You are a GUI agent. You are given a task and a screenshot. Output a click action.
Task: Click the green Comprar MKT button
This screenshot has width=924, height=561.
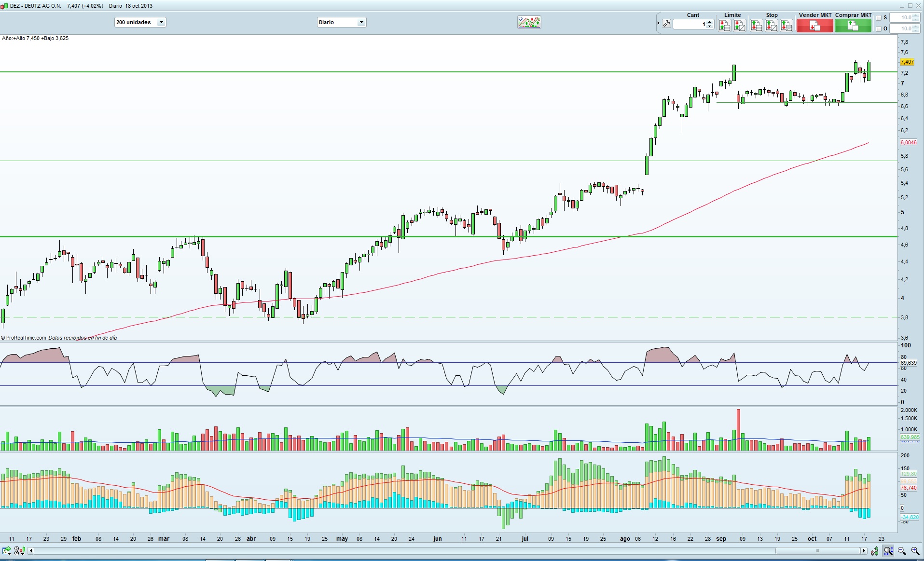[853, 25]
